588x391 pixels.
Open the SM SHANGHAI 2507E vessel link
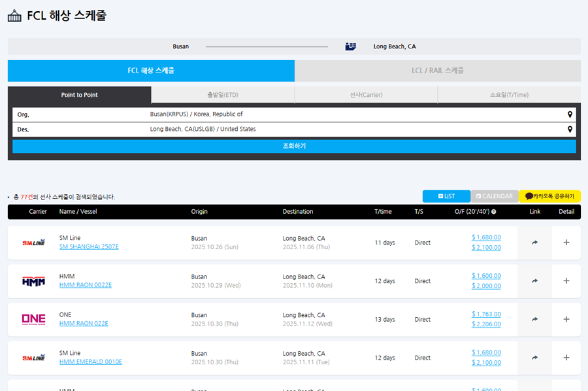coord(89,247)
